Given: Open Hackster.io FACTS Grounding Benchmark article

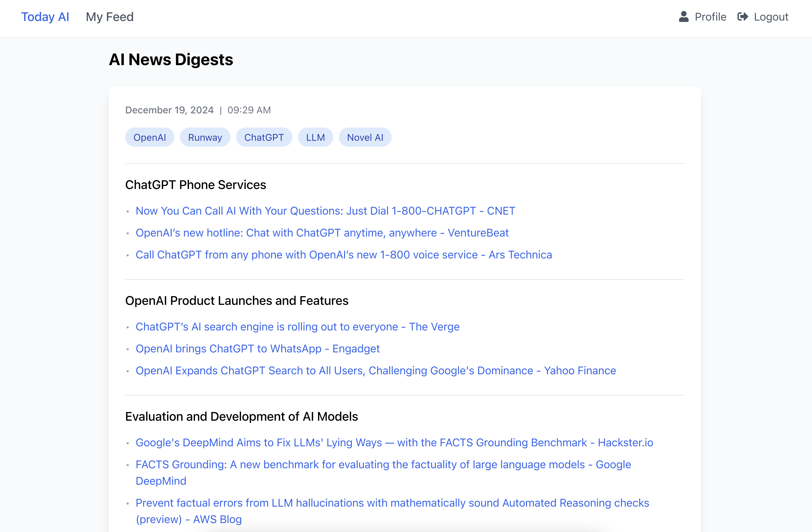Looking at the screenshot, I should [394, 443].
